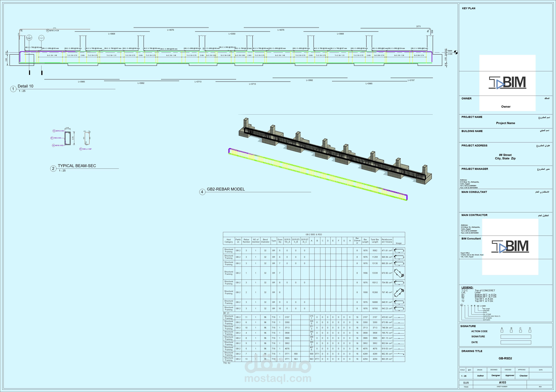Click the Date input box under Signature
Image resolution: width=556 pixels, height=392 pixels.
click(516, 342)
